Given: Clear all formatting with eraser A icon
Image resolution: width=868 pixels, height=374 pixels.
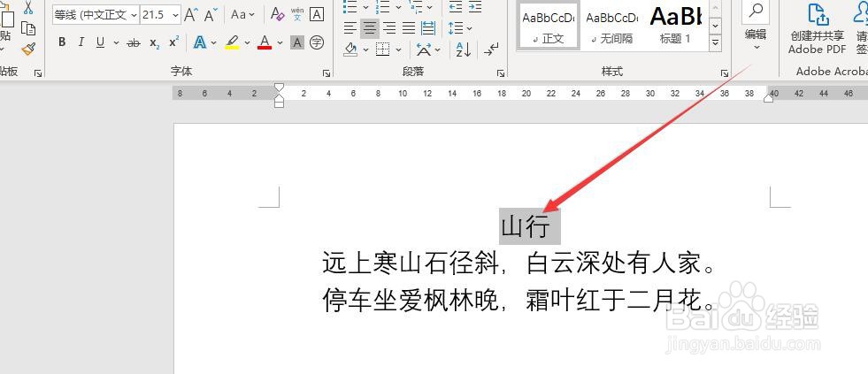Looking at the screenshot, I should point(277,14).
